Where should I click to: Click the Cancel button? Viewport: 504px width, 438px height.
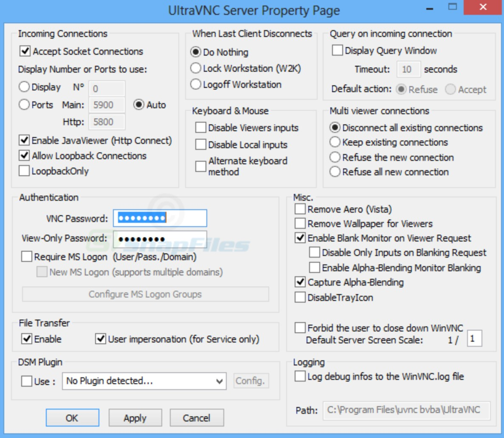197,418
